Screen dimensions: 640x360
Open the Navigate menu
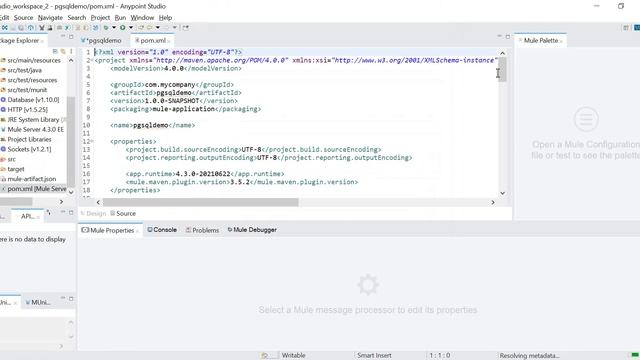click(x=50, y=18)
